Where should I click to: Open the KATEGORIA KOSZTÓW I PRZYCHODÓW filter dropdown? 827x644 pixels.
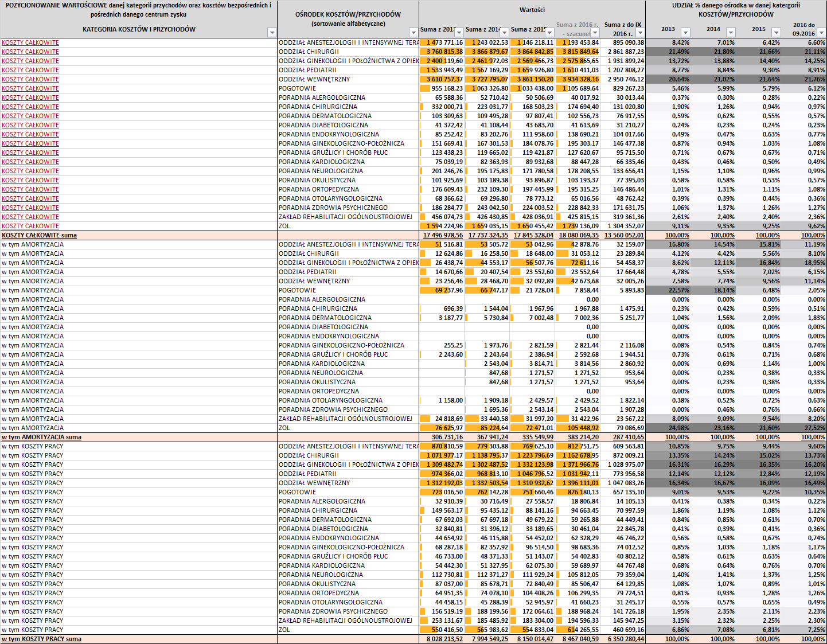tap(272, 33)
